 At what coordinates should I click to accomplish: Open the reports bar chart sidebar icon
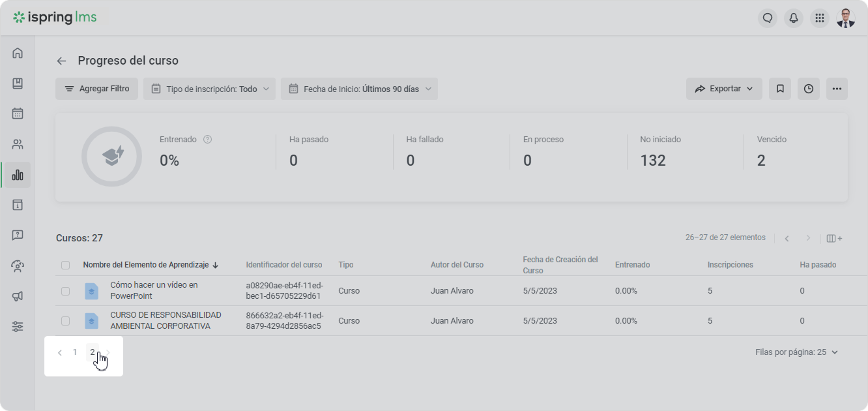18,175
